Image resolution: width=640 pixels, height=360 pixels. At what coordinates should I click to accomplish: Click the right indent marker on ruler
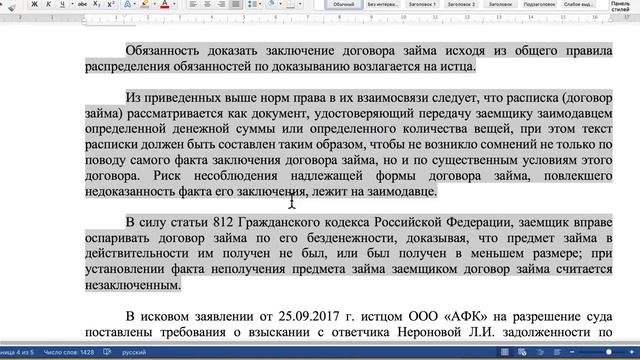611,19
